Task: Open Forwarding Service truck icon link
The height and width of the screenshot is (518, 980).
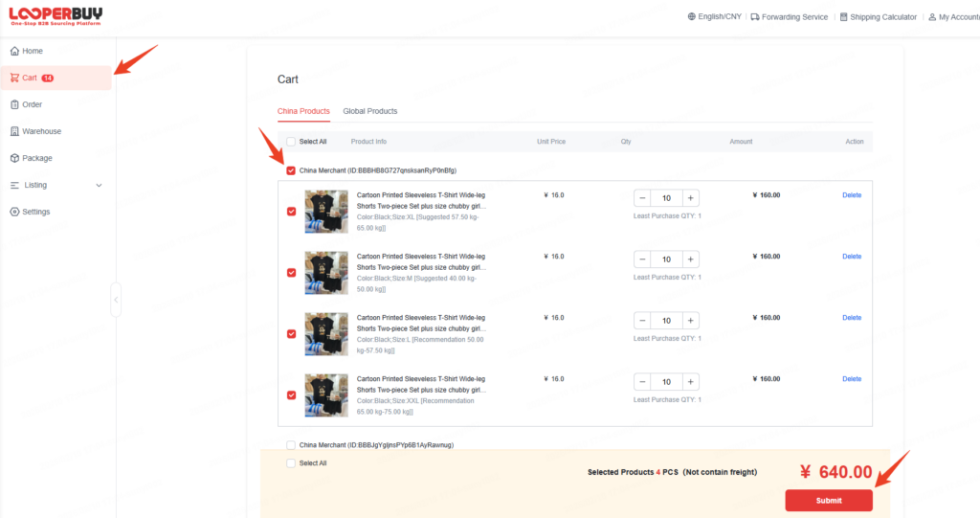Action: pos(755,17)
